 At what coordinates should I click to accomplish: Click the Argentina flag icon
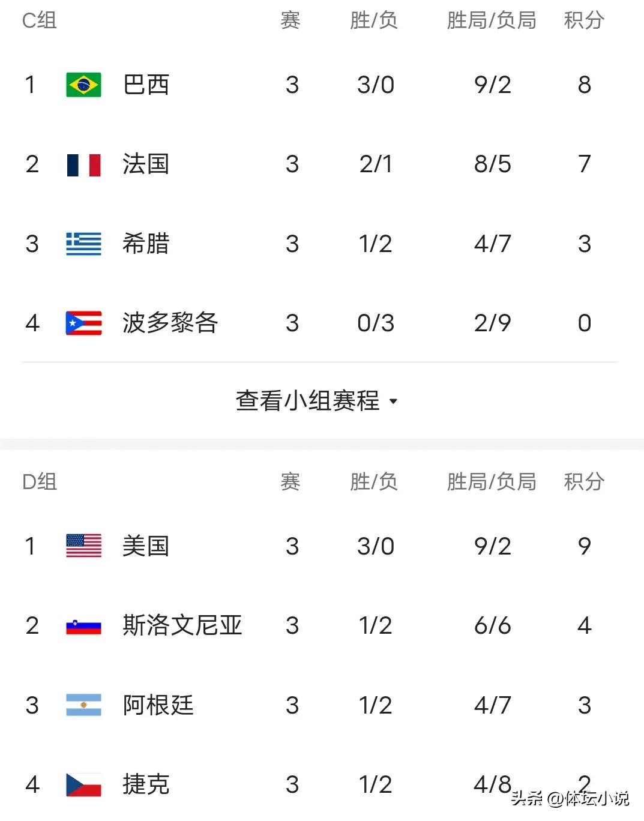pos(83,705)
